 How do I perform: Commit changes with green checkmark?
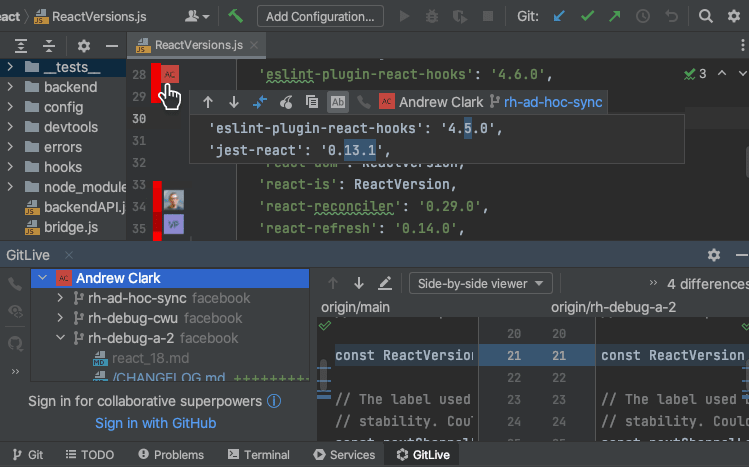(587, 16)
